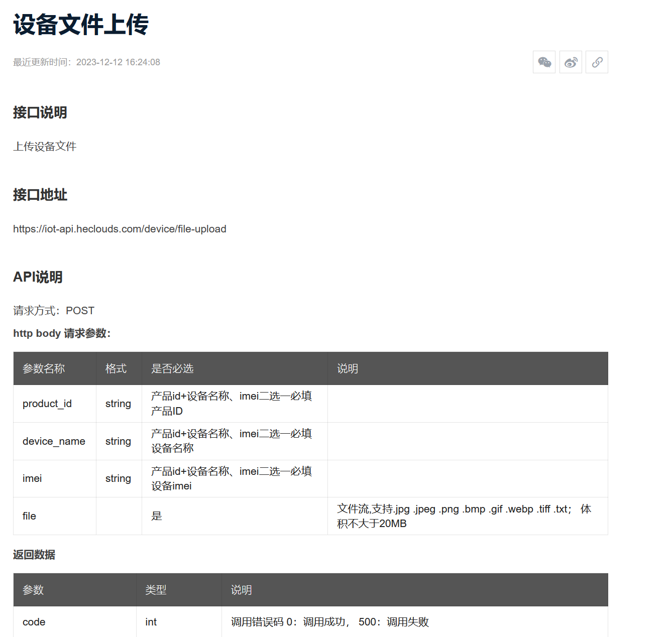Click the imei parameter name cell
This screenshot has height=637, width=672.
click(x=55, y=479)
